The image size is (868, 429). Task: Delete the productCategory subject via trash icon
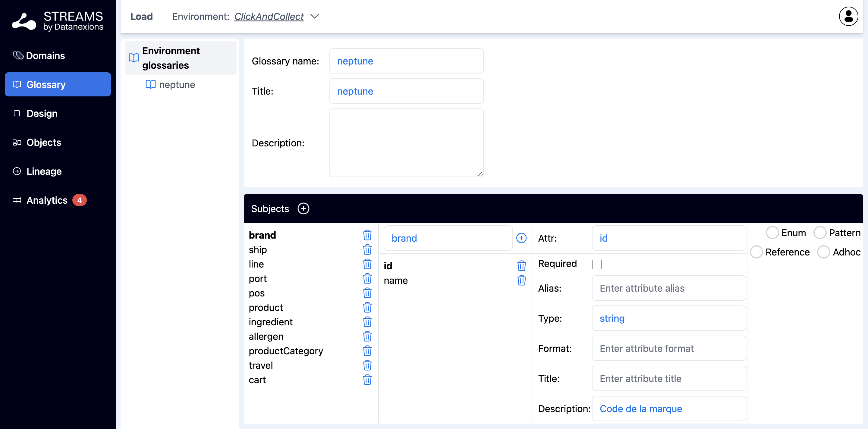tap(367, 351)
